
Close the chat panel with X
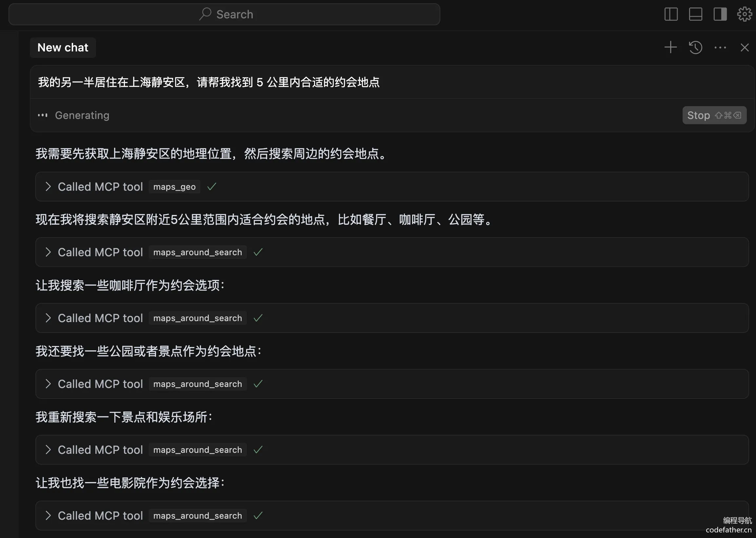point(745,48)
